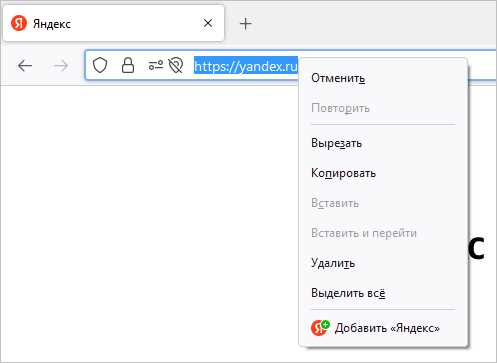Open a new tab with the plus button
Viewport: 497px width, 363px height.
tap(246, 24)
